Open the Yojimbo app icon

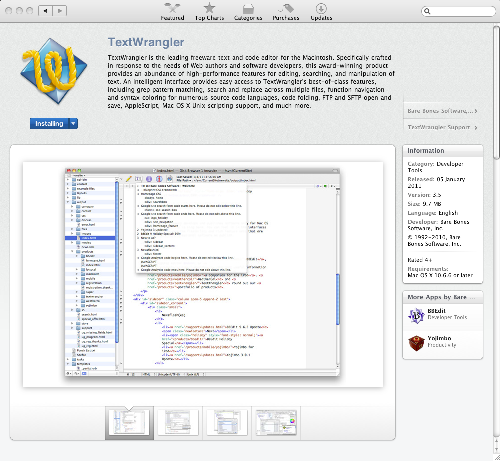(x=416, y=343)
